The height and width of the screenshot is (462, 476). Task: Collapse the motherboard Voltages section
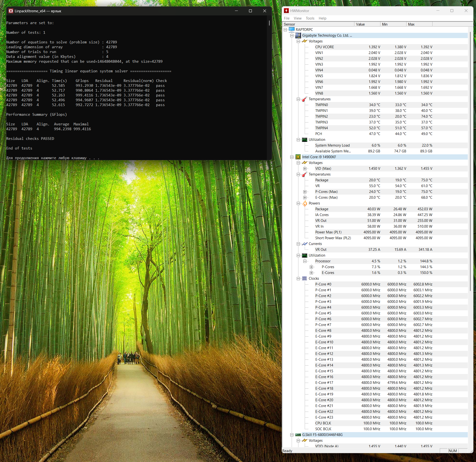click(298, 41)
